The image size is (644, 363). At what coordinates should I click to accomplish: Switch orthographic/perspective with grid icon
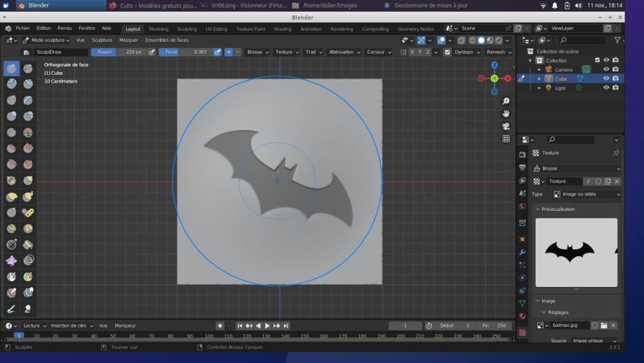[506, 139]
